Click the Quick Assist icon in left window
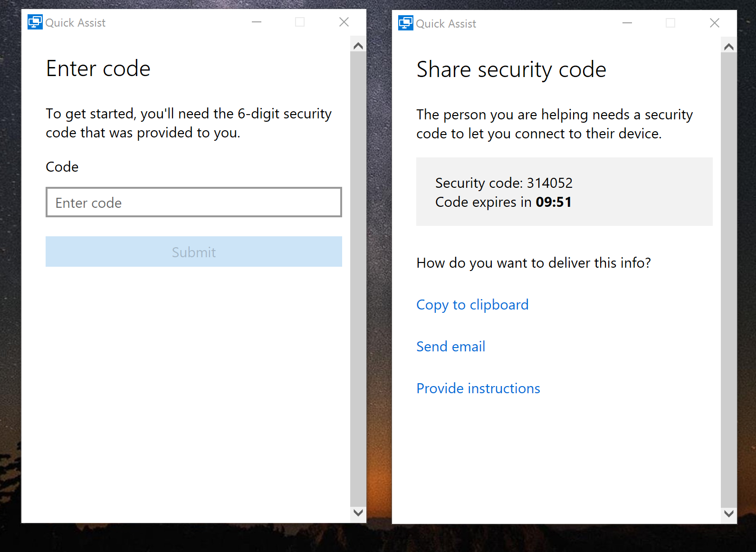The height and width of the screenshot is (552, 756). [35, 22]
